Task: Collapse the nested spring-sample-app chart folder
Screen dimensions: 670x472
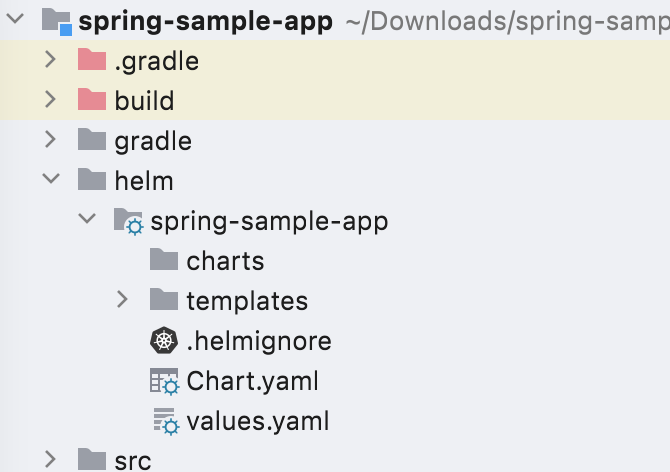Action: pyautogui.click(x=86, y=221)
